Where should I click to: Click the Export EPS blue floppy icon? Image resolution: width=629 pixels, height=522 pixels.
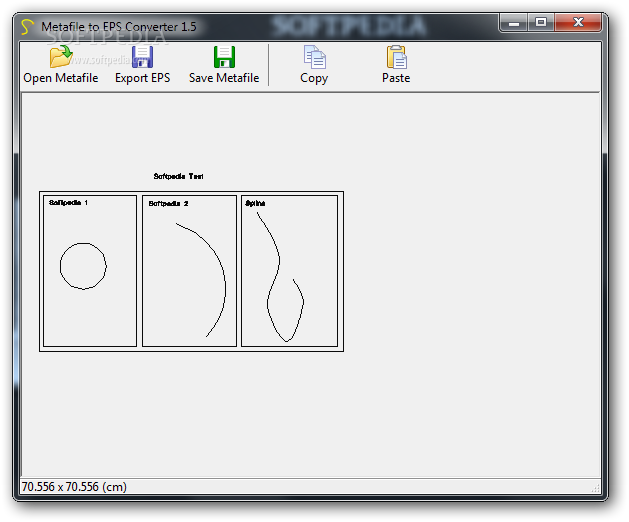142,57
